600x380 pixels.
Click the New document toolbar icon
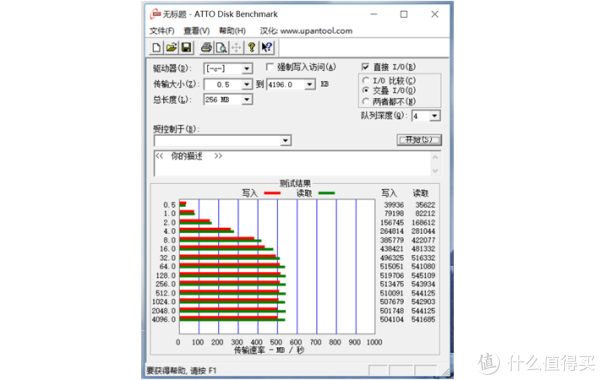pos(156,47)
